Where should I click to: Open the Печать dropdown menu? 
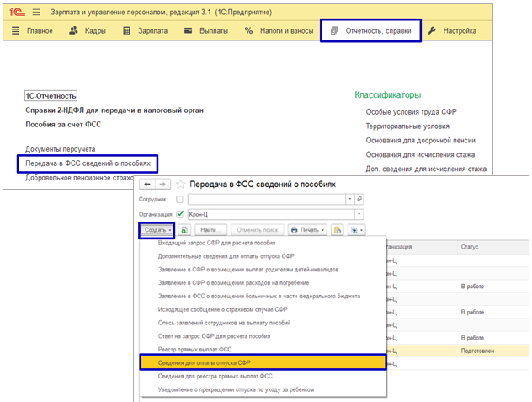point(307,229)
